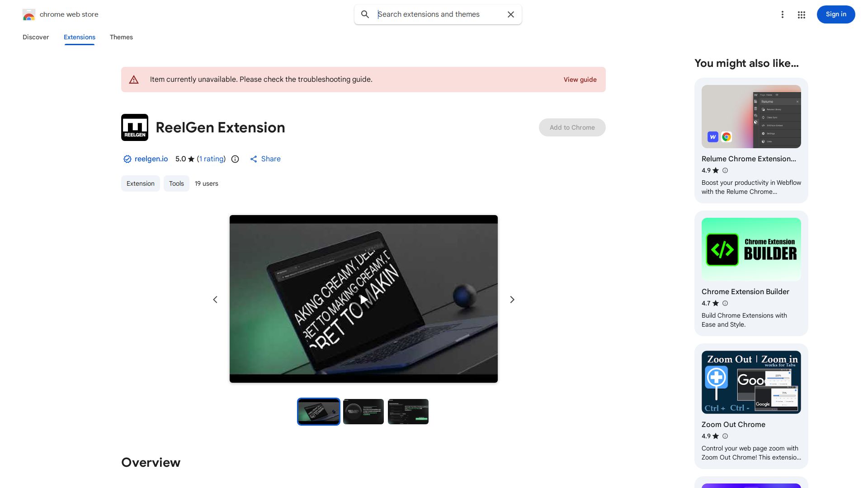Click the rating info icon beside 1 rating
Viewport: 868px width, 488px height.
pos(235,159)
